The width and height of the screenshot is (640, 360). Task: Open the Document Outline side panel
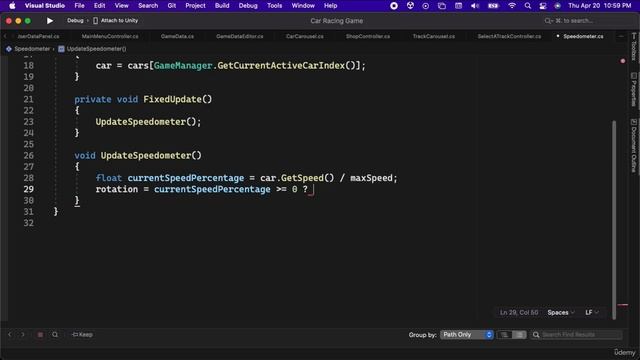633,146
